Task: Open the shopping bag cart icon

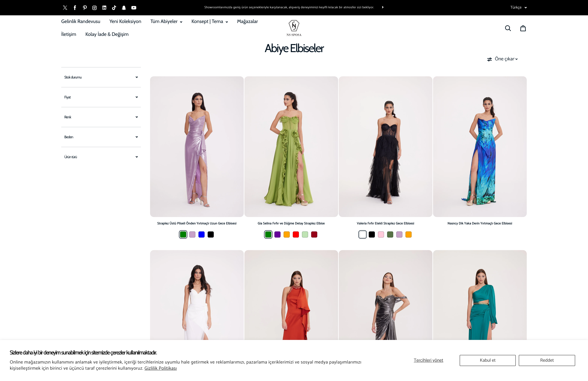Action: [523, 28]
